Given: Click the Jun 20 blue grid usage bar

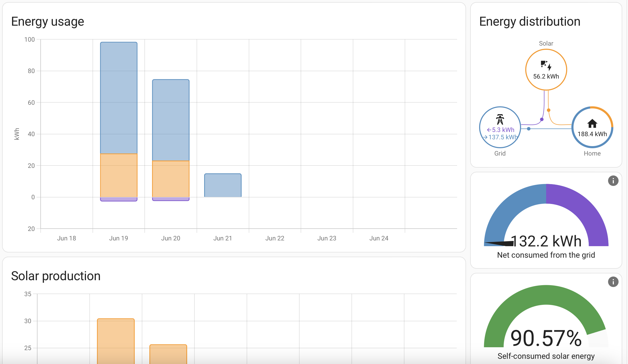Looking at the screenshot, I should click(171, 120).
